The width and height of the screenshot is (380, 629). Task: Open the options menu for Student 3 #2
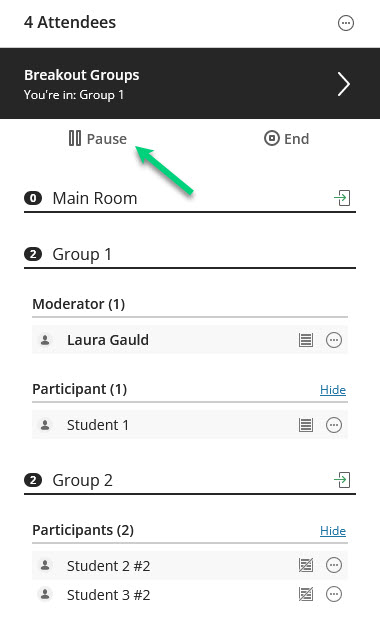333,594
